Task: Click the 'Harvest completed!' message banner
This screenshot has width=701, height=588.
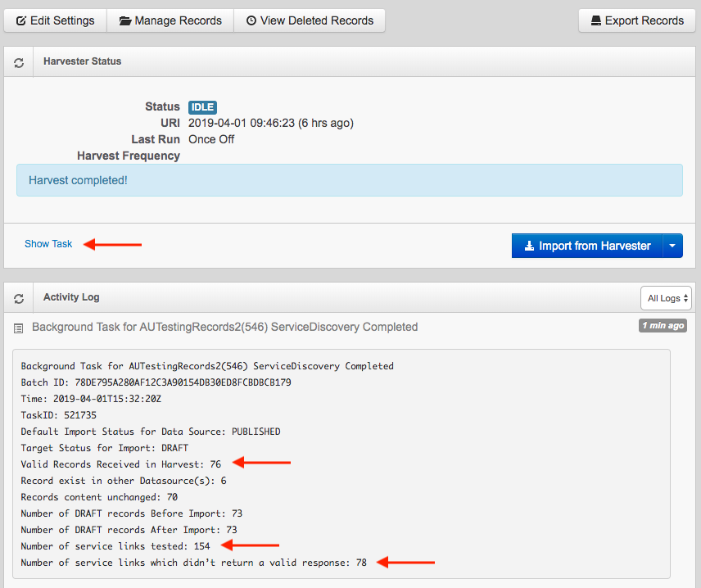Action: (350, 180)
